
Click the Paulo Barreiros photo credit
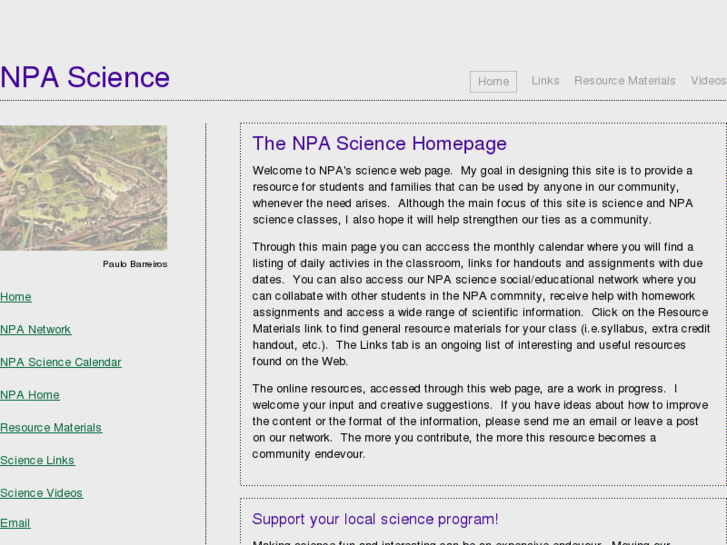(x=135, y=264)
